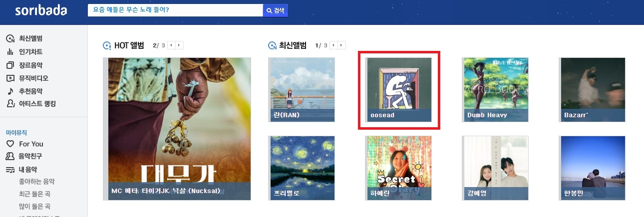Select the 장르음악 sidebar icon
This screenshot has width=644, height=217.
pos(10,65)
